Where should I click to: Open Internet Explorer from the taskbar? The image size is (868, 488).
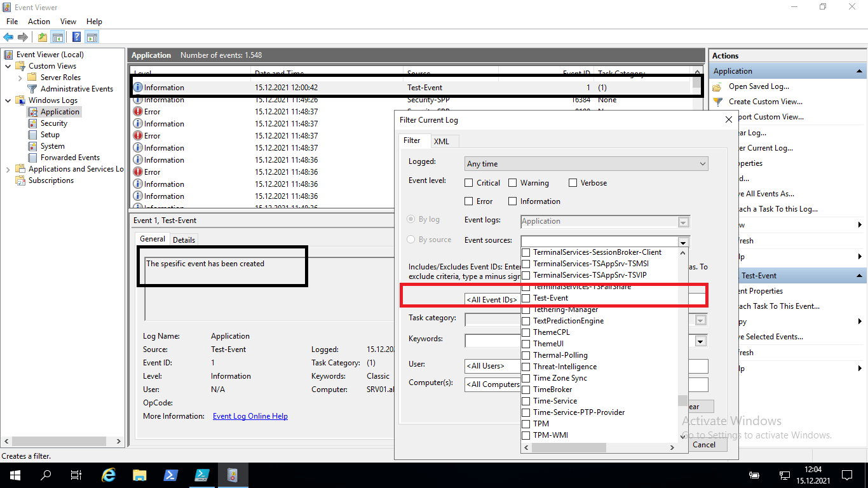click(109, 475)
